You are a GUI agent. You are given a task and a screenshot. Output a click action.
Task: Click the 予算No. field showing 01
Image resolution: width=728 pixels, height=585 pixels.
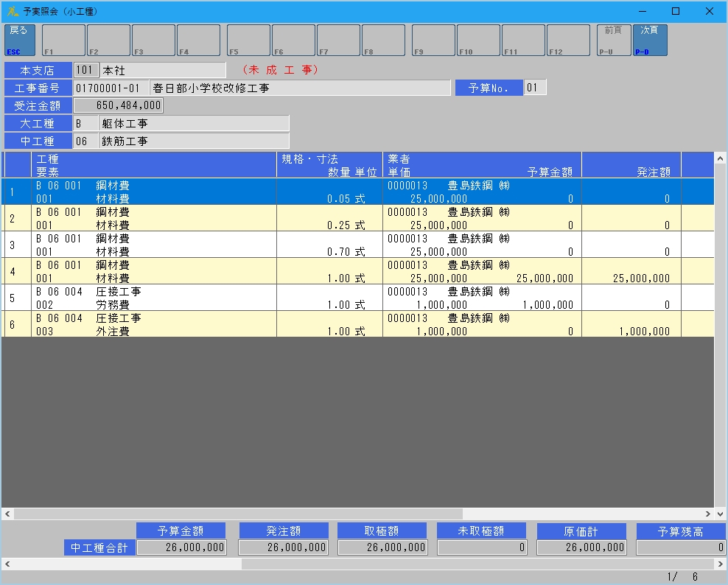click(x=535, y=88)
